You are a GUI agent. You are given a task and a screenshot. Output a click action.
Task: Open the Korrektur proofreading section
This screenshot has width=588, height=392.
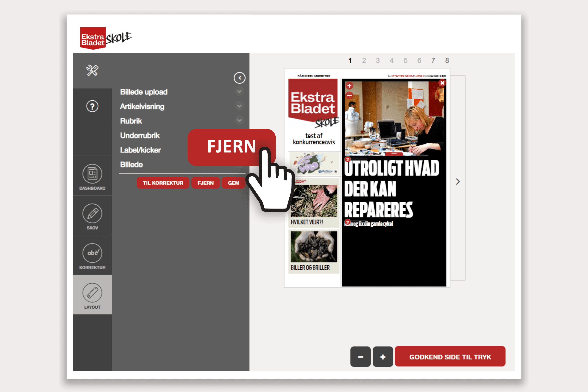[92, 256]
